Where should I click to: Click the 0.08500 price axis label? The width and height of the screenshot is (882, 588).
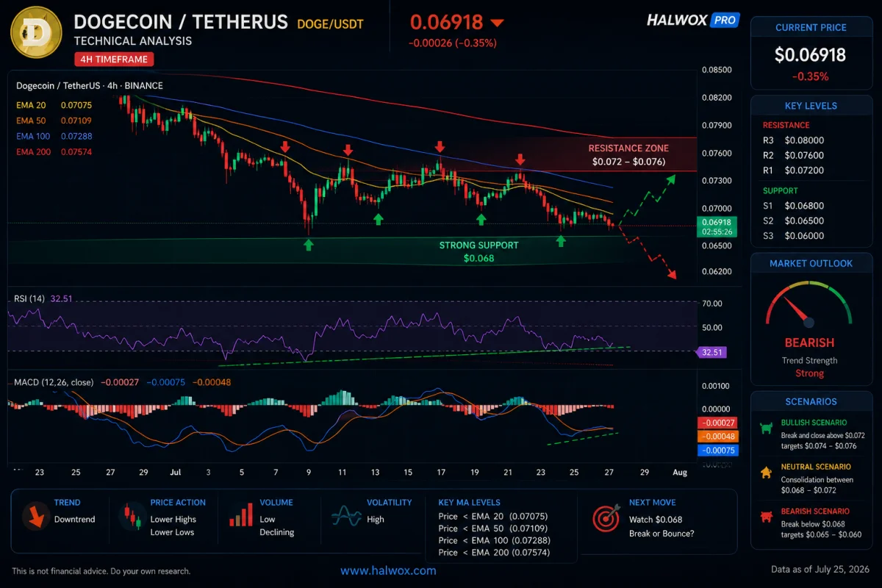pyautogui.click(x=717, y=70)
